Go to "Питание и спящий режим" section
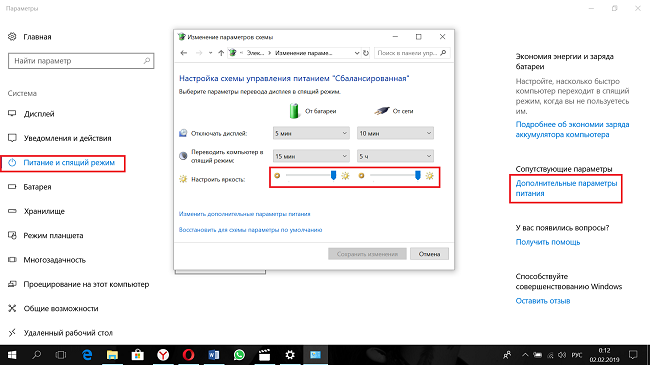The image size is (650, 365). [x=69, y=163]
